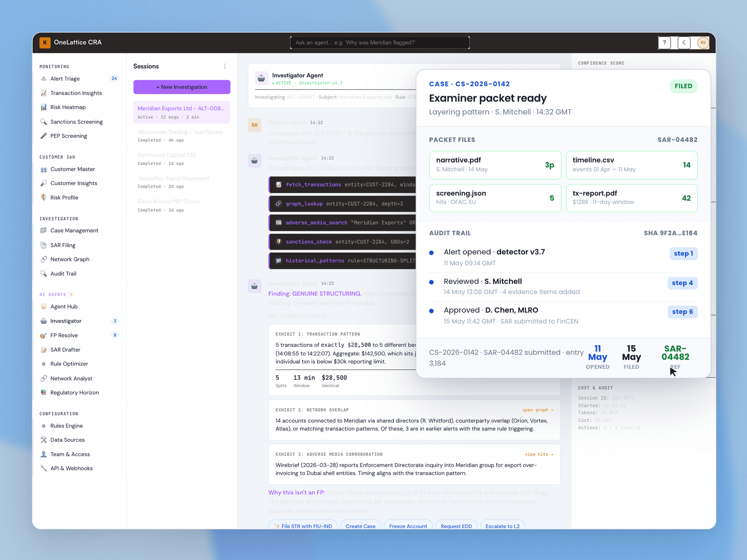This screenshot has height=560, width=747.
Task: Expand the fetch_transactions tool call row
Action: (342, 185)
